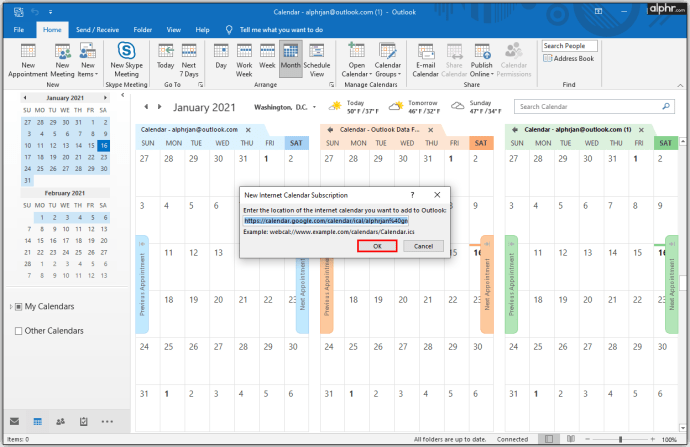
Task: Cancel the Internet Calendar Subscription dialog
Action: coord(423,246)
